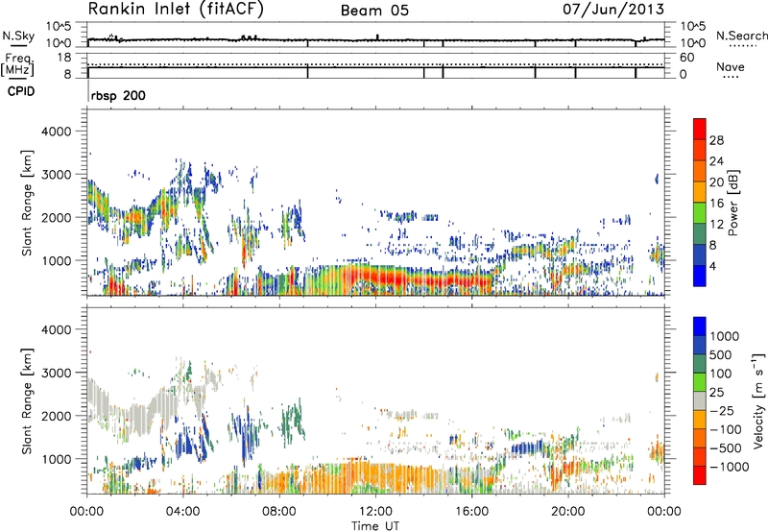This screenshot has width=768, height=532.
Task: Click the 'Slant Range [km]' label of Power panel
Action: 27,203
